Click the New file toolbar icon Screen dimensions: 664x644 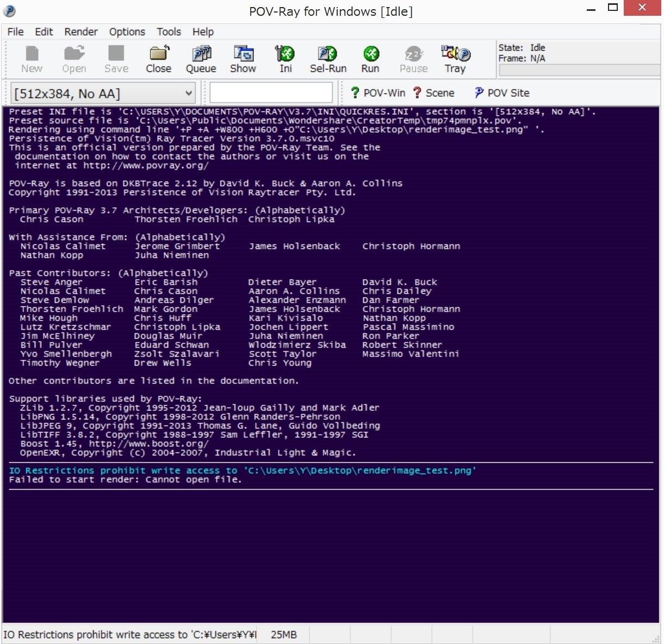(32, 59)
